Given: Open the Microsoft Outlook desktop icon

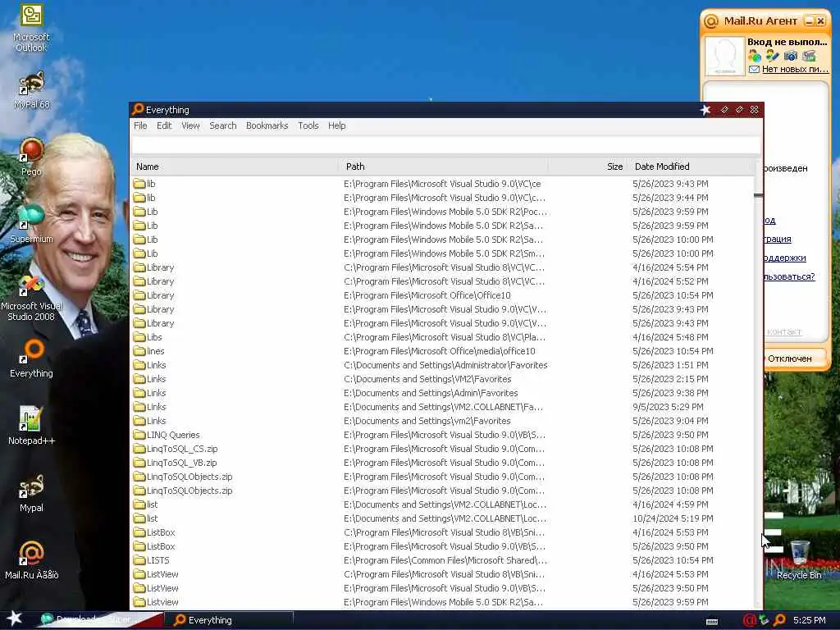Looking at the screenshot, I should coord(32,16).
